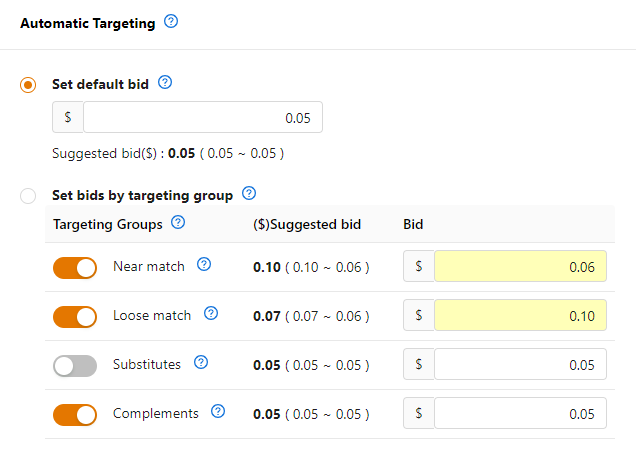Disable the Near match toggle

click(x=75, y=268)
